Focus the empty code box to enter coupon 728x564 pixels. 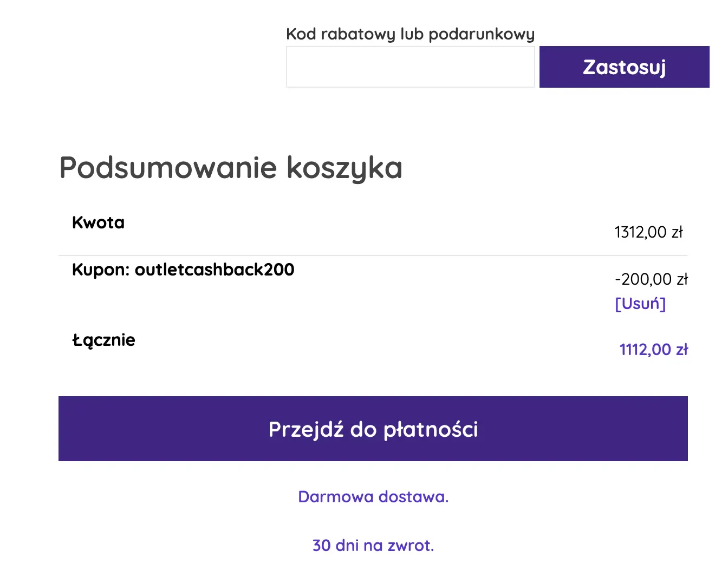point(410,67)
